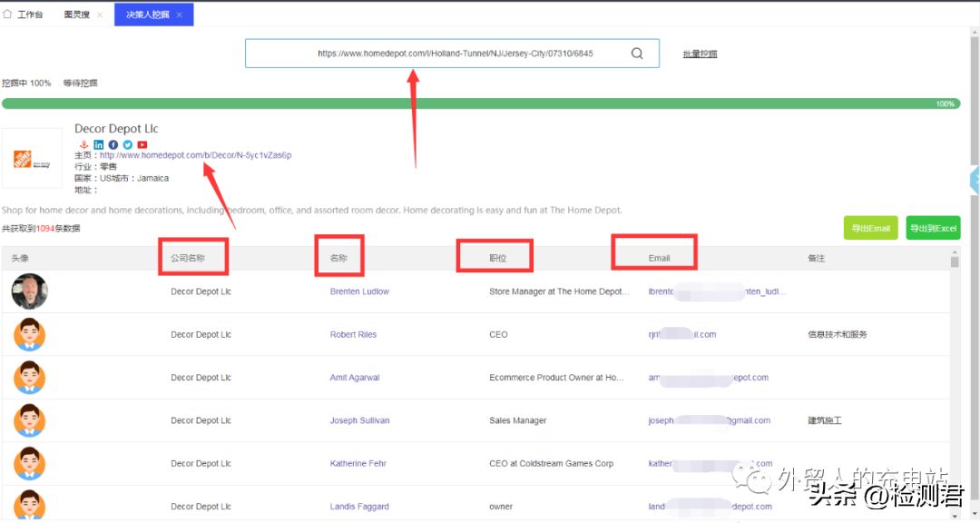
Task: Open the company LinkedIn icon
Action: (99, 144)
